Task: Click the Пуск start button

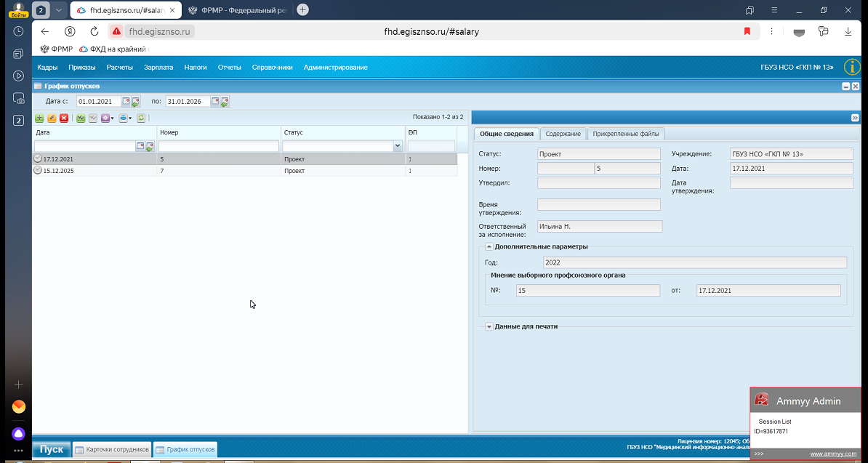Action: (x=52, y=449)
